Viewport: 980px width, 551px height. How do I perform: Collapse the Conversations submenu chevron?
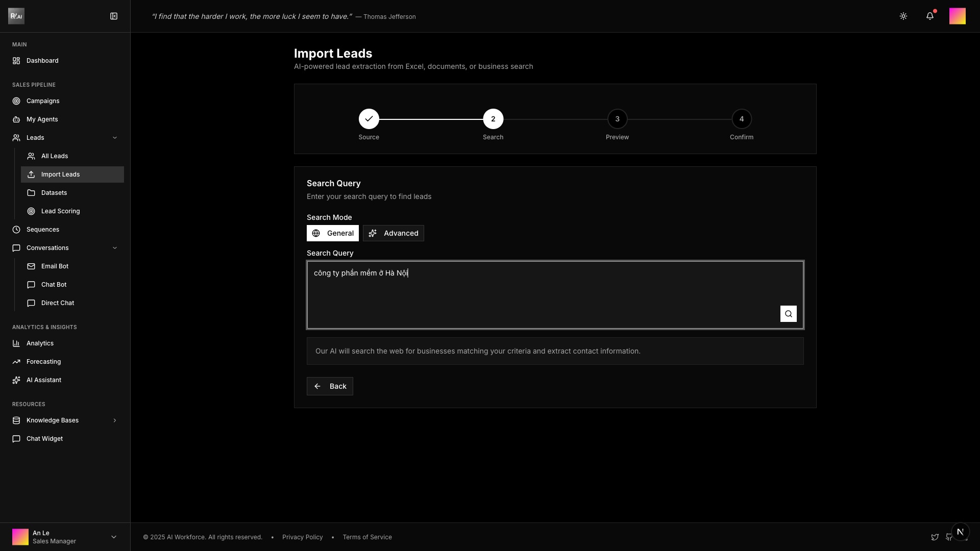click(115, 248)
